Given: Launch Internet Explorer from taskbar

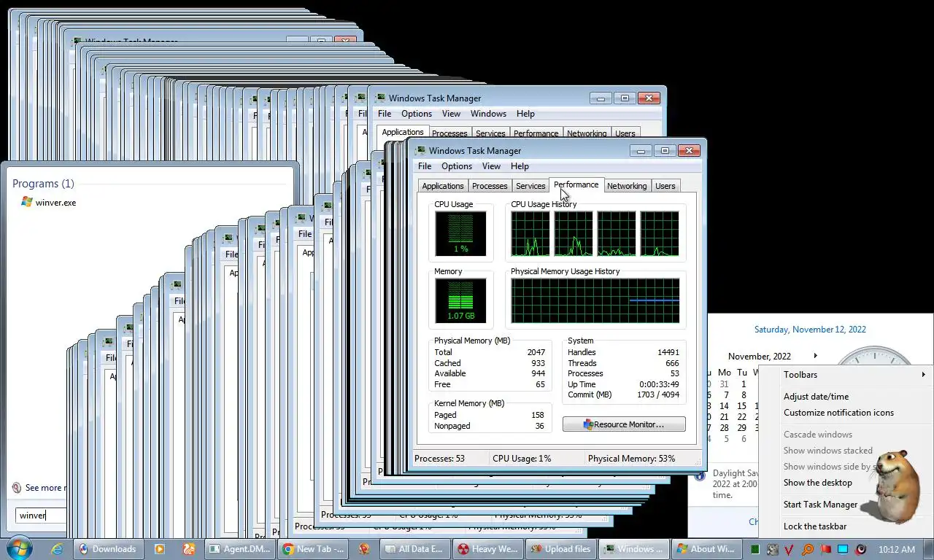Looking at the screenshot, I should (56, 549).
